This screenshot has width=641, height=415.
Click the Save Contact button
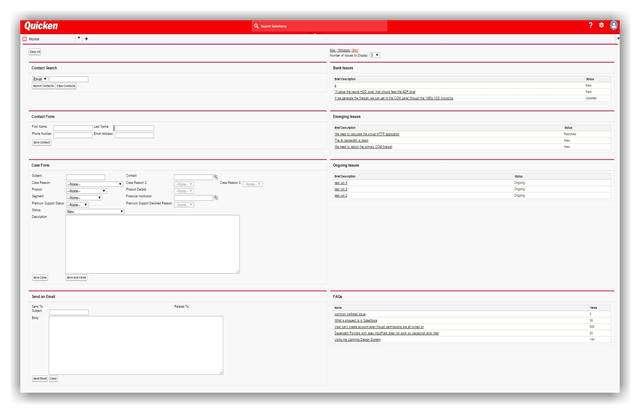pyautogui.click(x=41, y=143)
